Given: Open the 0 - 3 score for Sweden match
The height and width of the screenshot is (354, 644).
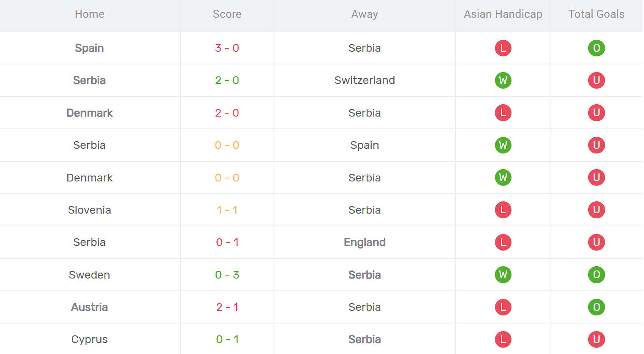Looking at the screenshot, I should 227,275.
